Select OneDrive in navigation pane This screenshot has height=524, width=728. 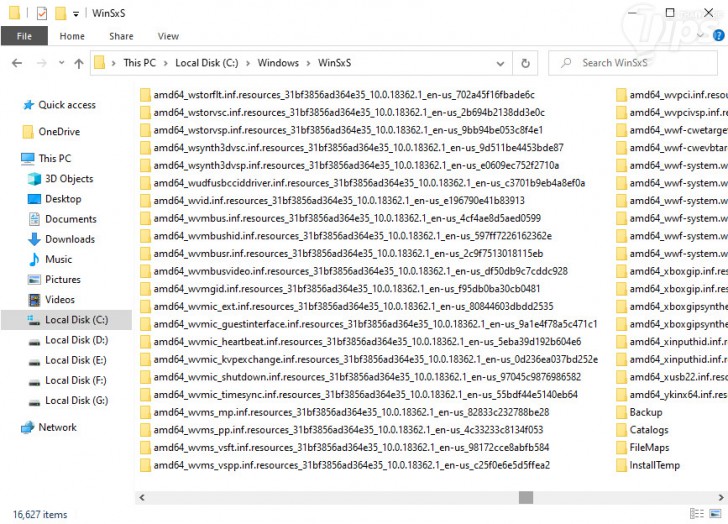[51, 132]
